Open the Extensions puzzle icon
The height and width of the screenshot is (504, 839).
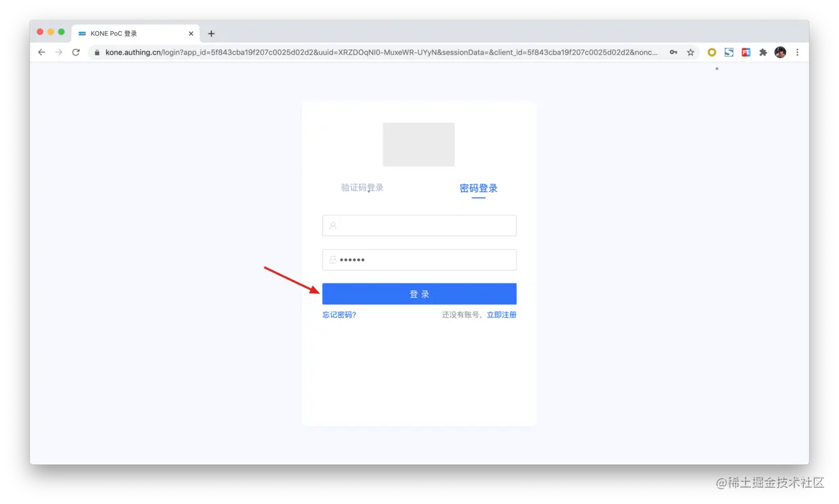tap(763, 52)
